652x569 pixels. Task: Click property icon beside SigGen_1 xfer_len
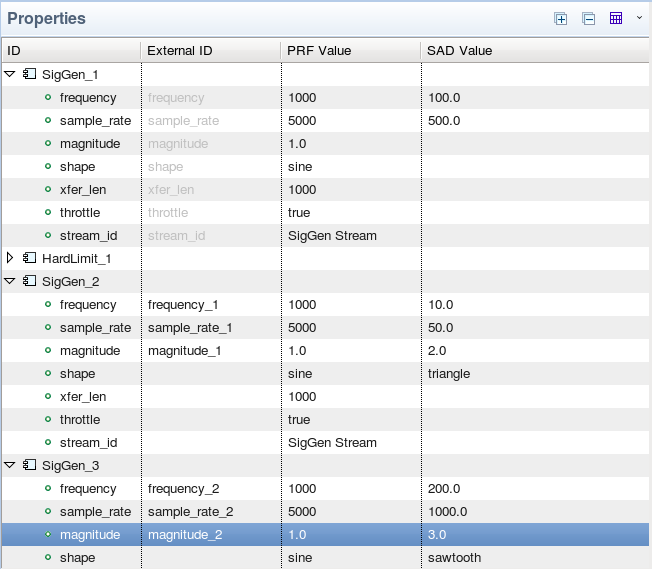coord(48,189)
